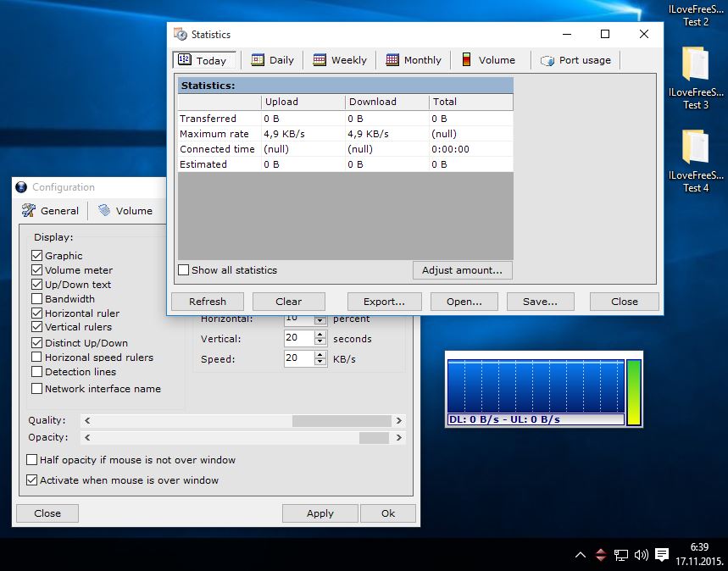The image size is (728, 571).
Task: Disable the Graphic display checkbox
Action: pyautogui.click(x=36, y=256)
